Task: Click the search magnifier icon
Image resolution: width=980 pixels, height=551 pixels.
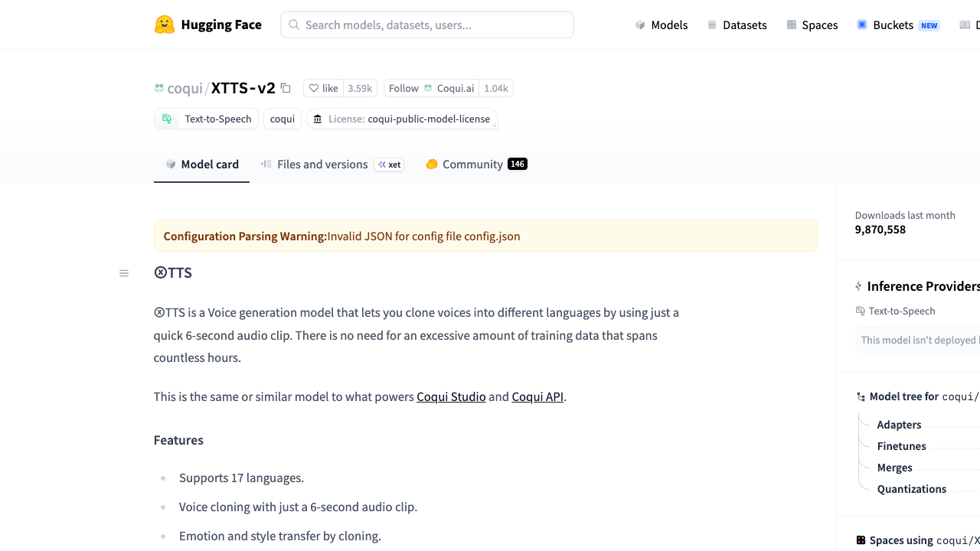Action: coord(294,24)
